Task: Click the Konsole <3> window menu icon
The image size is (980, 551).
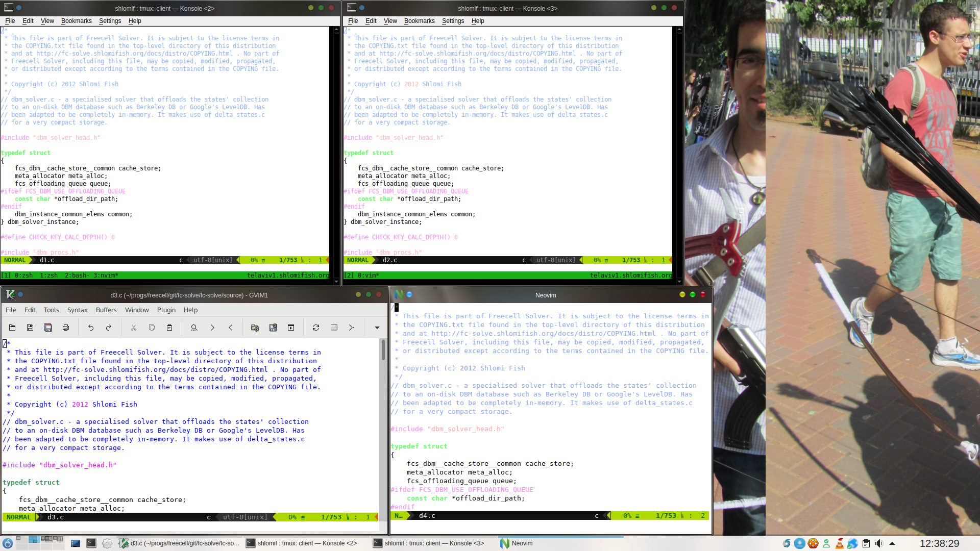Action: pos(352,8)
